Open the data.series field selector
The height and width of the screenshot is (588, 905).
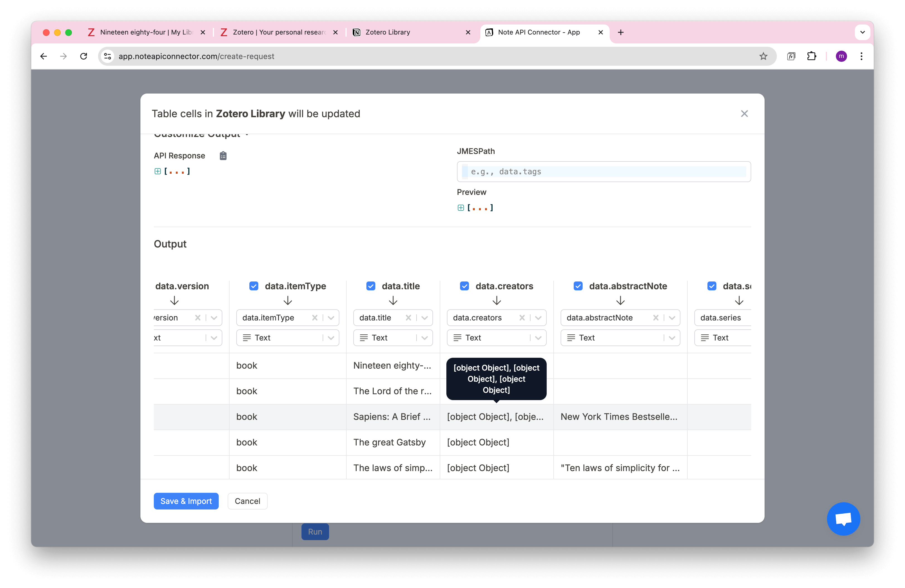click(x=722, y=318)
